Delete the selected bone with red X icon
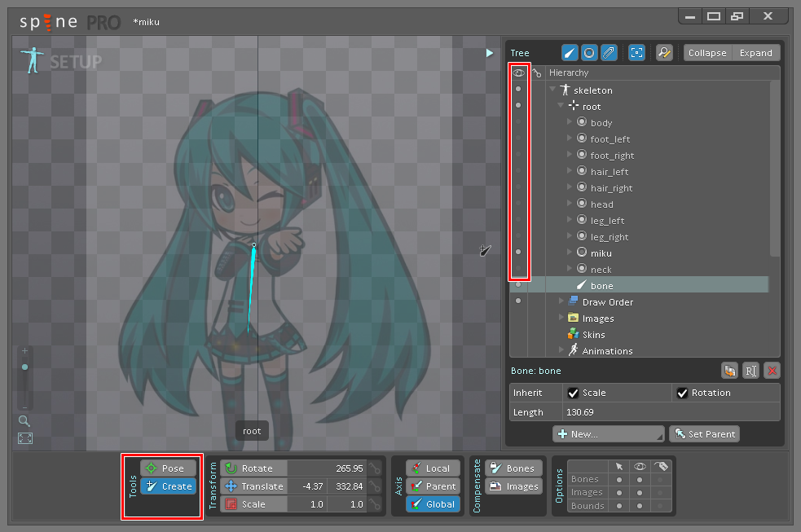801x532 pixels. click(x=772, y=371)
